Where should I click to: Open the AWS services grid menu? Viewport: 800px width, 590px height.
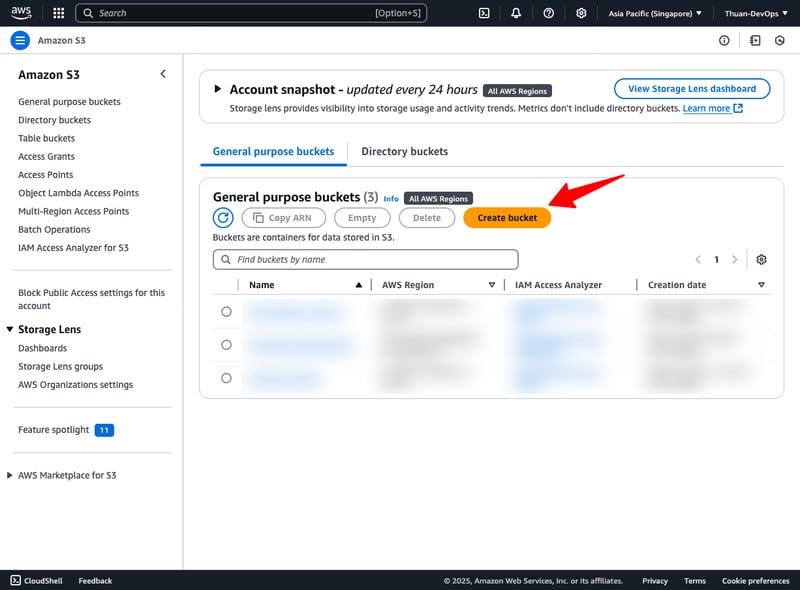pos(58,13)
